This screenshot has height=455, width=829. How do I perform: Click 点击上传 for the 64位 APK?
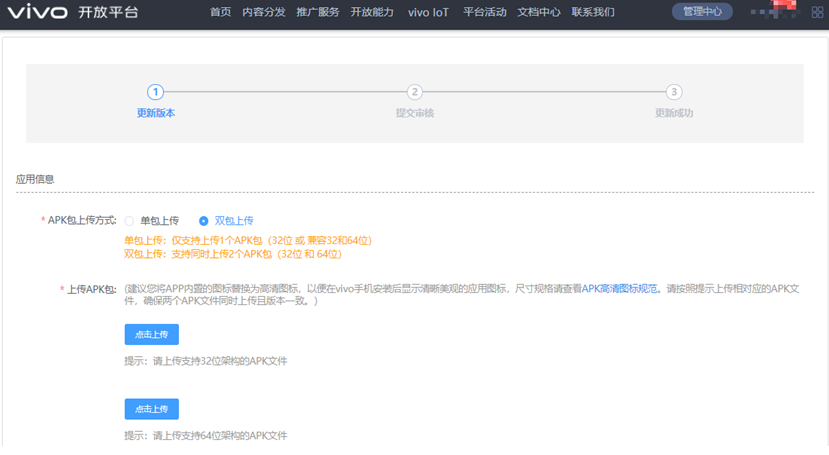[152, 409]
